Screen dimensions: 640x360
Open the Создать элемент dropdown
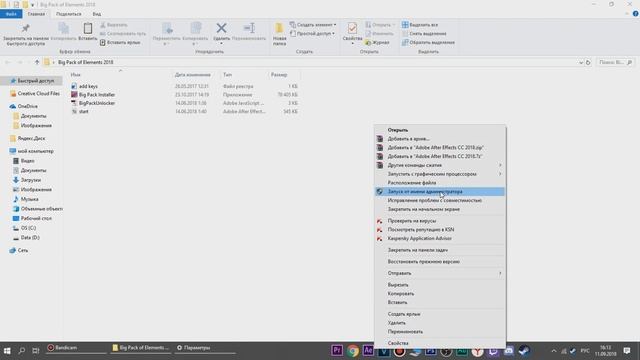pos(313,25)
